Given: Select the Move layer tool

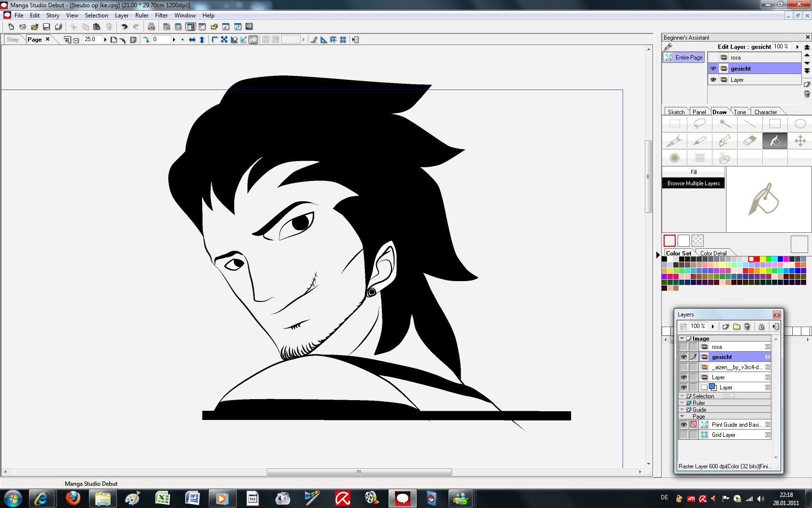Looking at the screenshot, I should tap(800, 141).
